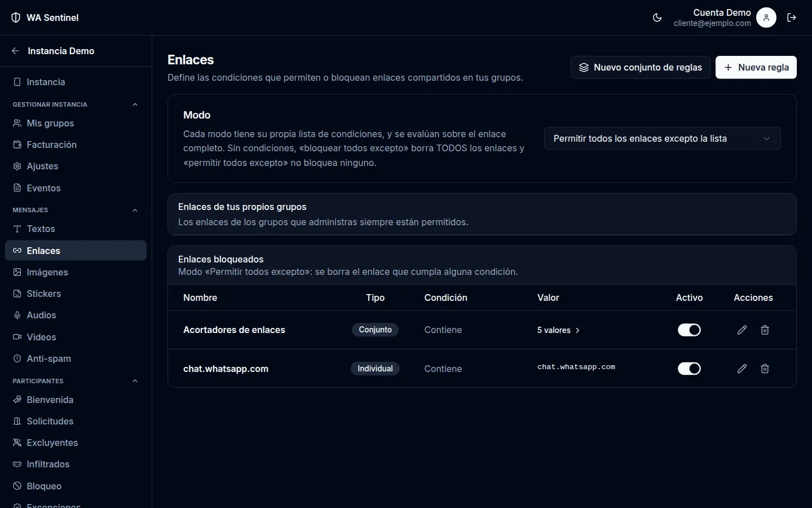Toggle dark mode with the moon icon
Image resolution: width=812 pixels, height=508 pixels.
[657, 17]
